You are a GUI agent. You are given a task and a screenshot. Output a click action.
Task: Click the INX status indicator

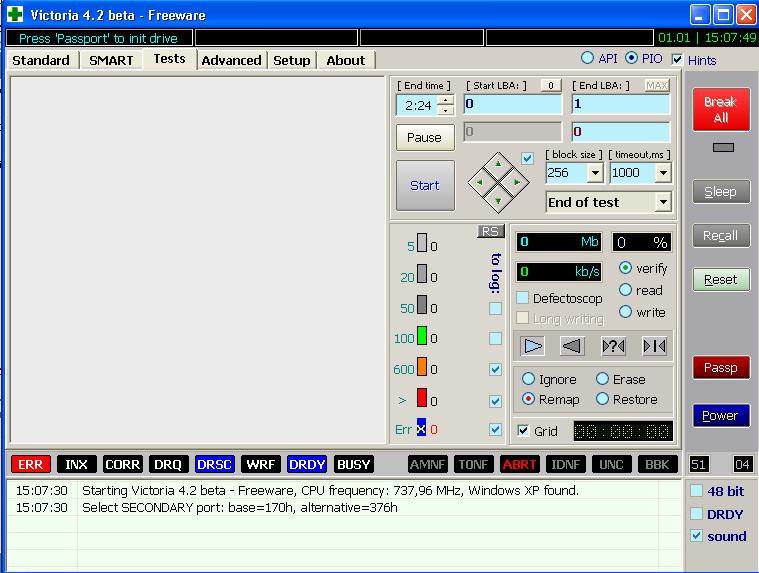click(x=76, y=465)
